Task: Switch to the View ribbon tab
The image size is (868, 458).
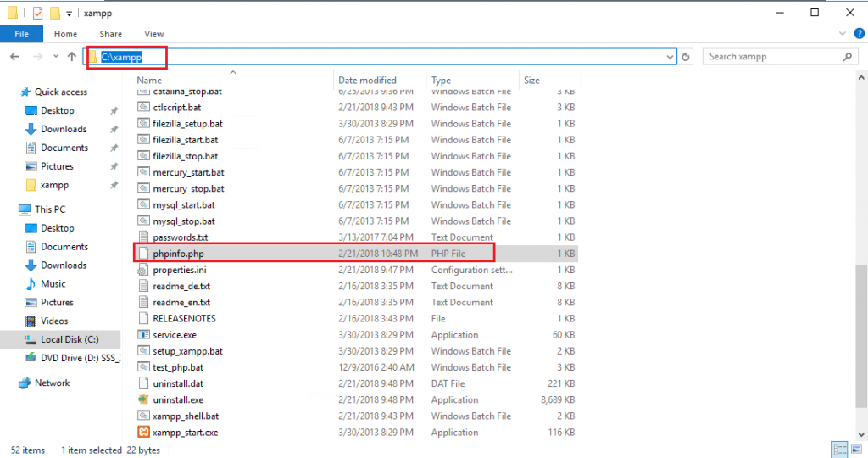Action: pos(154,34)
